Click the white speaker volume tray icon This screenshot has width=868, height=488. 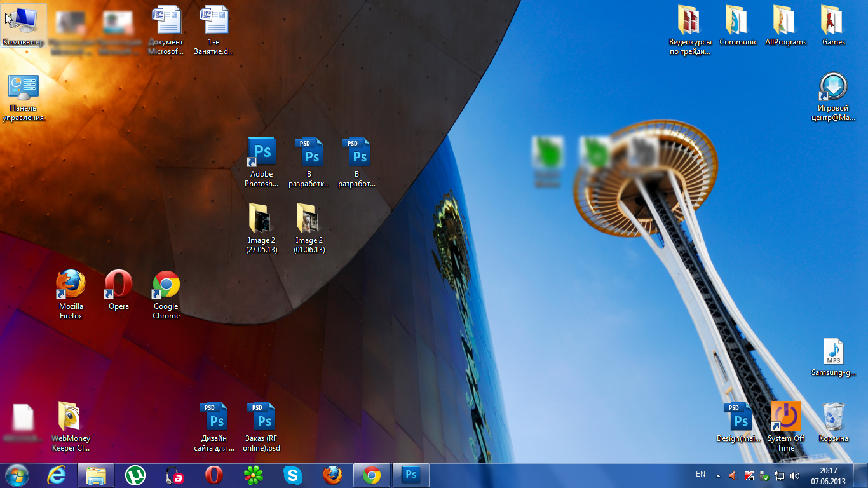[795, 475]
